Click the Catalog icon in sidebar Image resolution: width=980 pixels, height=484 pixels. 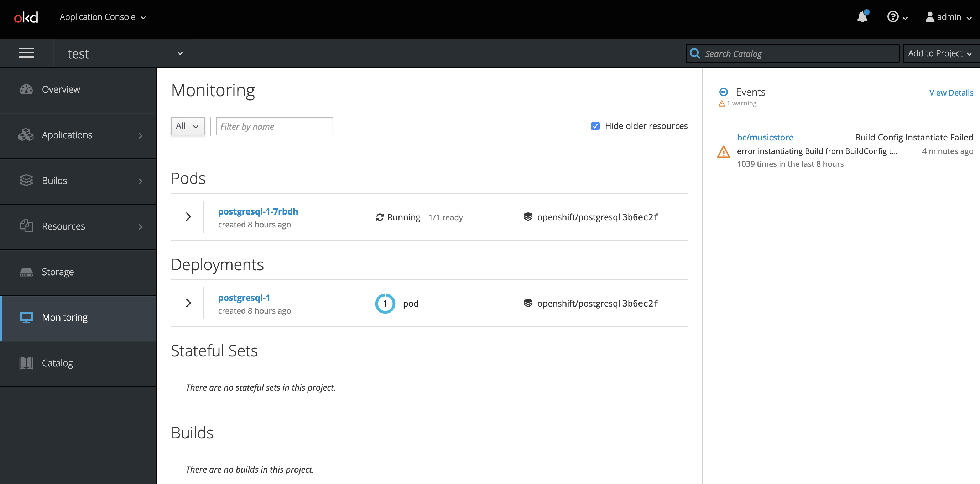click(x=26, y=363)
